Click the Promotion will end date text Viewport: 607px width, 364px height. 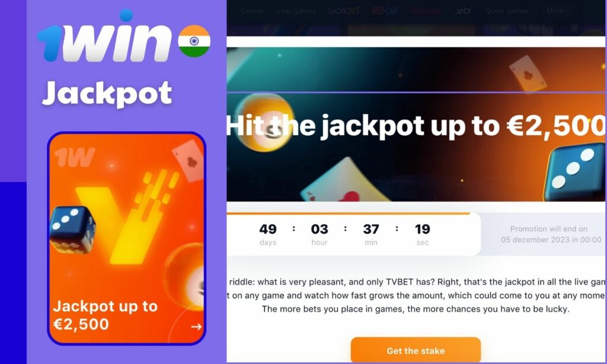[551, 234]
